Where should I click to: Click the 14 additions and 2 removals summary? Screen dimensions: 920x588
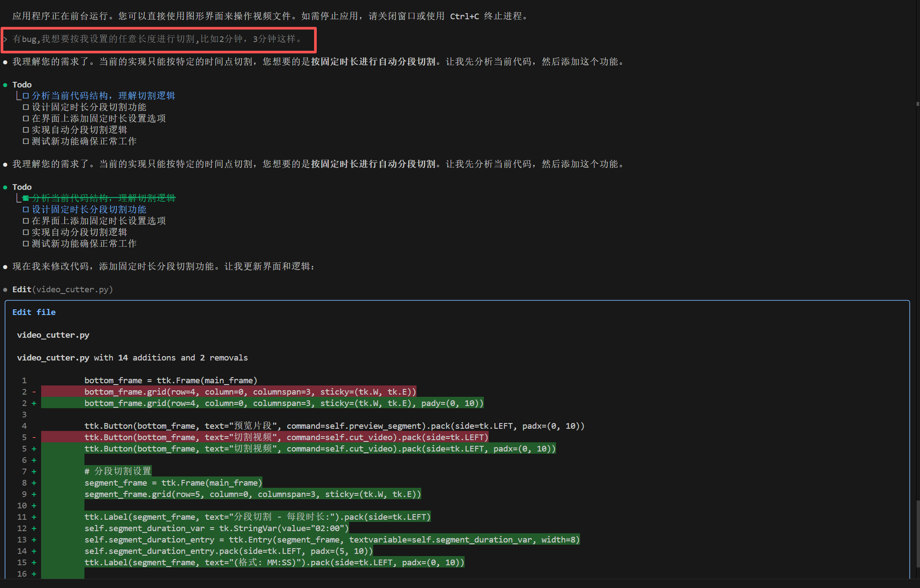pos(182,357)
